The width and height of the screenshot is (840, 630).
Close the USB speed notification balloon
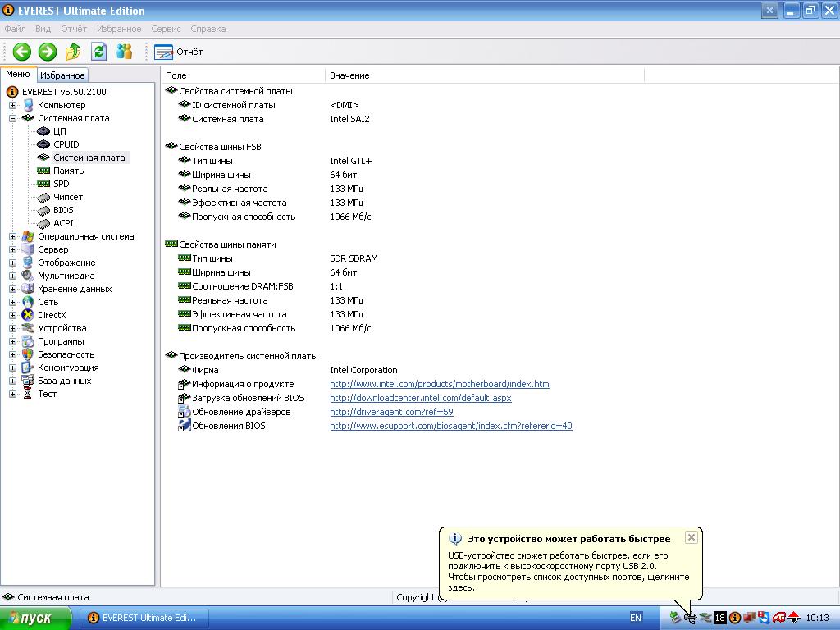pos(691,537)
